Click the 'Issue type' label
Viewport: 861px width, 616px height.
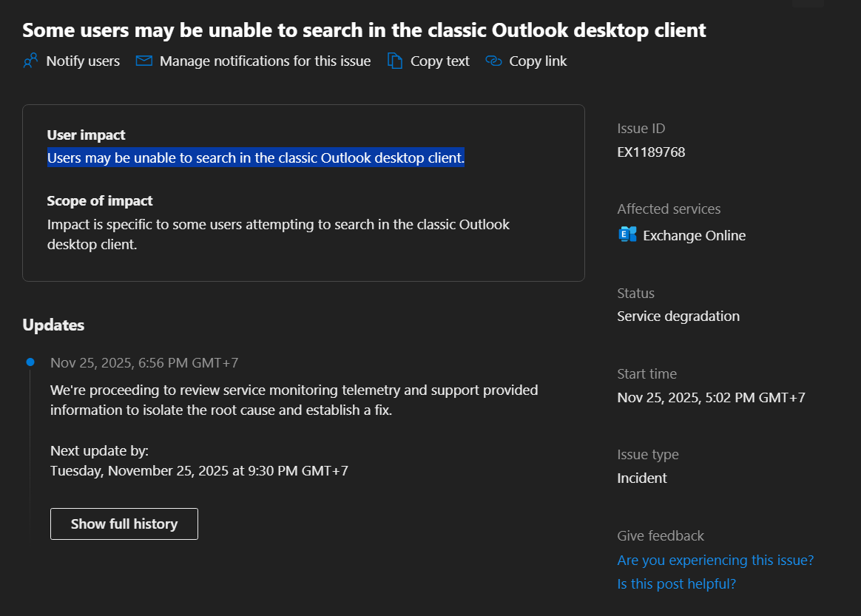(x=648, y=455)
